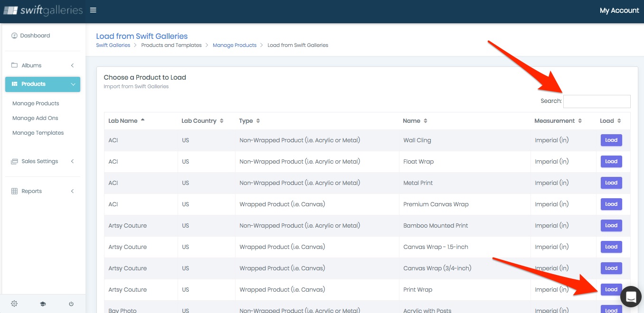The image size is (644, 313).
Task: Click 'Products and Templates' breadcrumb text
Action: [171, 45]
